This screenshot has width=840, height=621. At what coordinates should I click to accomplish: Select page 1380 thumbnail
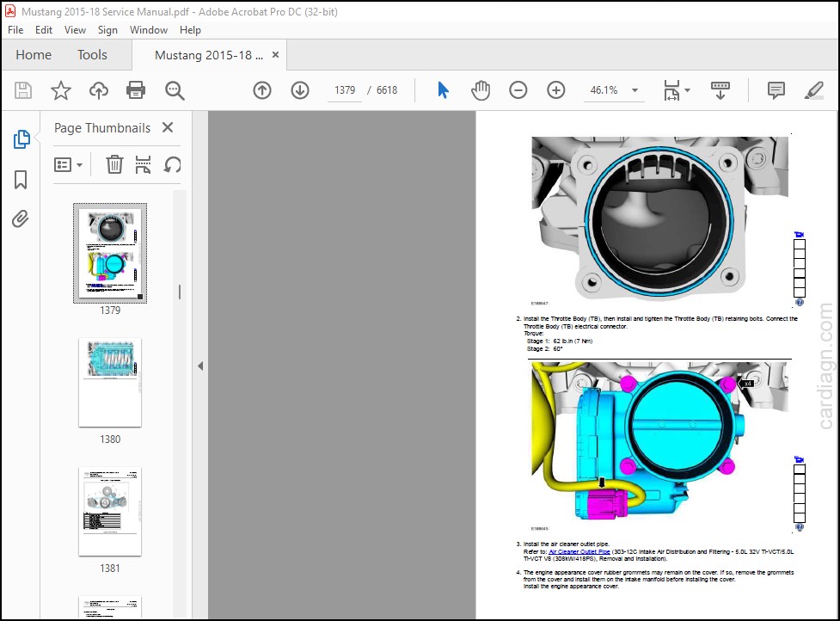point(110,382)
